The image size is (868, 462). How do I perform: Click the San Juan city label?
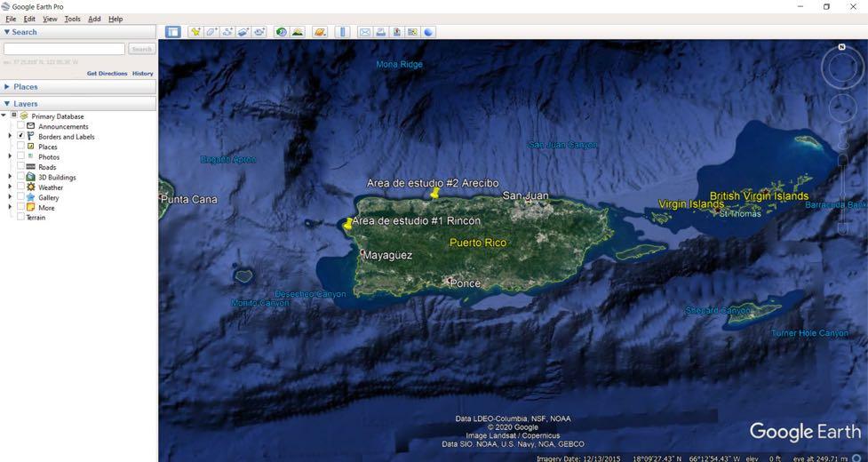point(525,195)
